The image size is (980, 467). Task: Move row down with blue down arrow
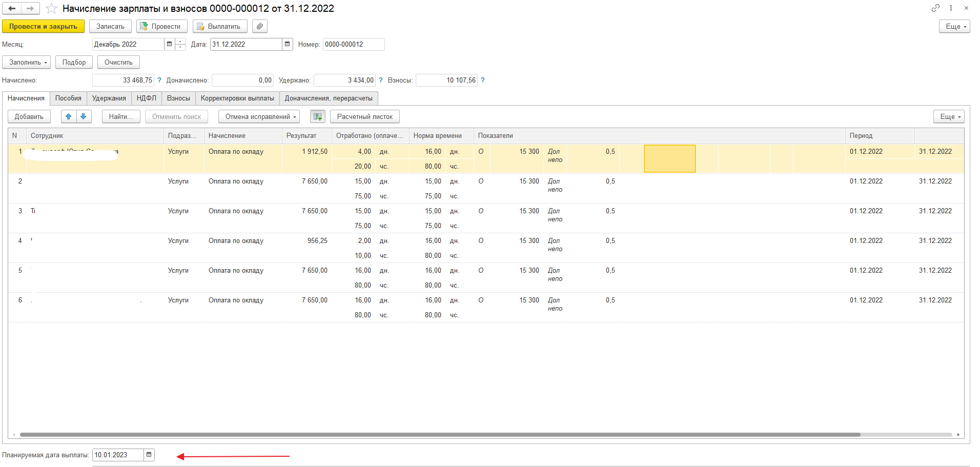click(x=84, y=116)
